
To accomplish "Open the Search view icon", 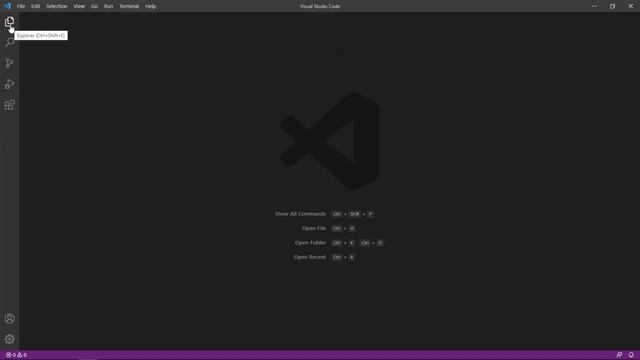I will [x=9, y=42].
